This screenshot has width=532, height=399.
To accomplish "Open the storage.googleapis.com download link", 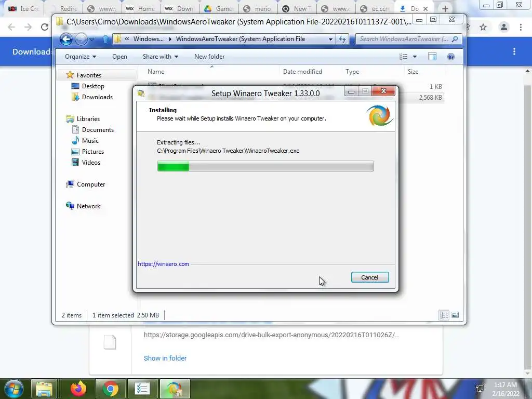I will point(271,335).
